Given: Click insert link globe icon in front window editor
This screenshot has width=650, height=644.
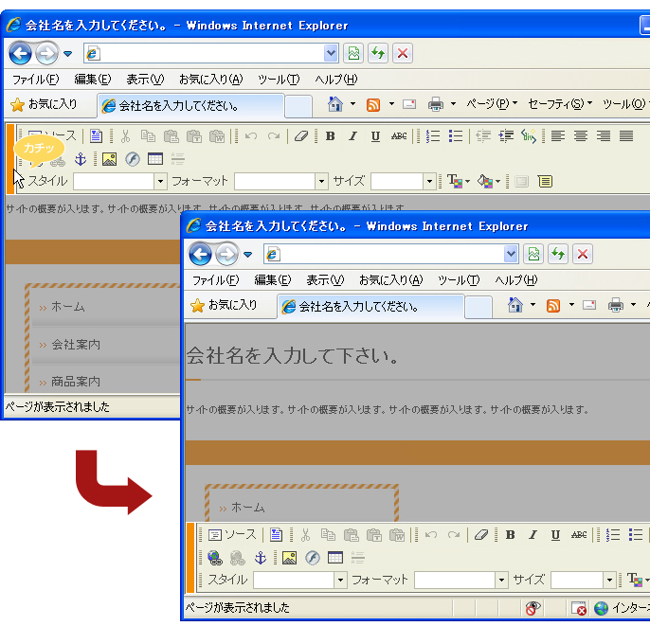Looking at the screenshot, I should click(215, 558).
